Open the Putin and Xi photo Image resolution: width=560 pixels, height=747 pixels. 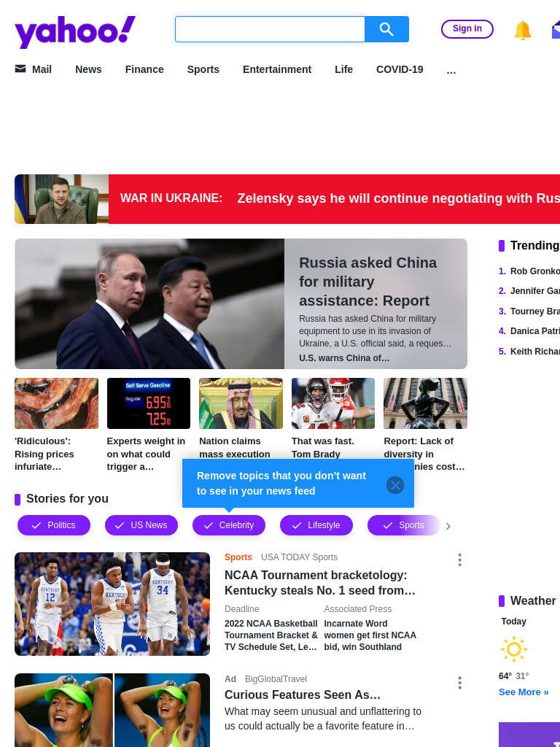[149, 303]
